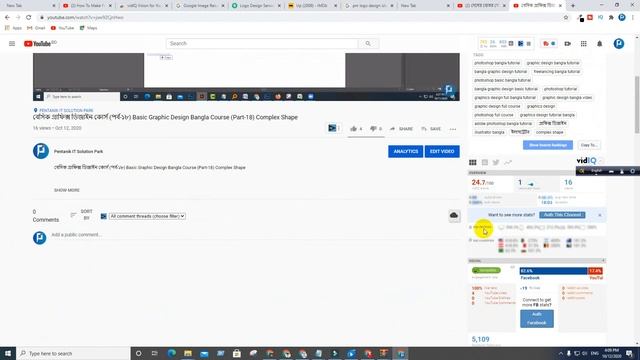Switch to the Google Image browser tab

200,6
